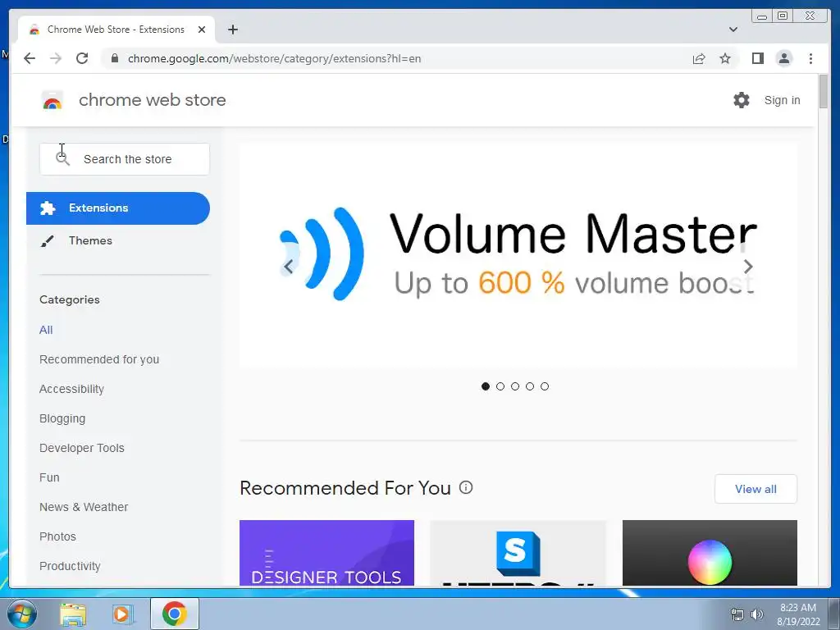Open the Blogging category
Screen dimensions: 840x630
pyautogui.click(x=62, y=418)
